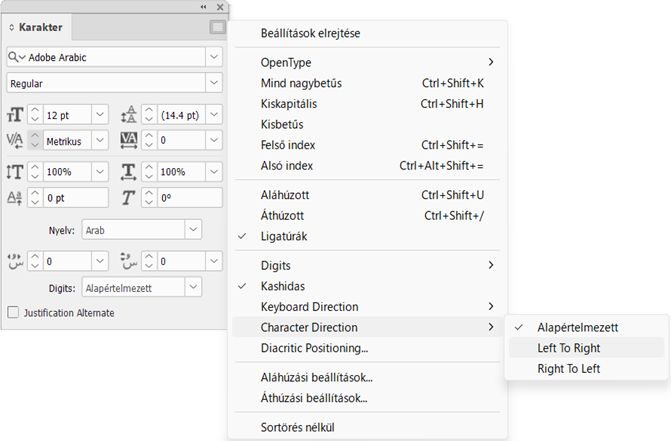
Task: Adjust baseline shift stepper
Action: coord(35,198)
